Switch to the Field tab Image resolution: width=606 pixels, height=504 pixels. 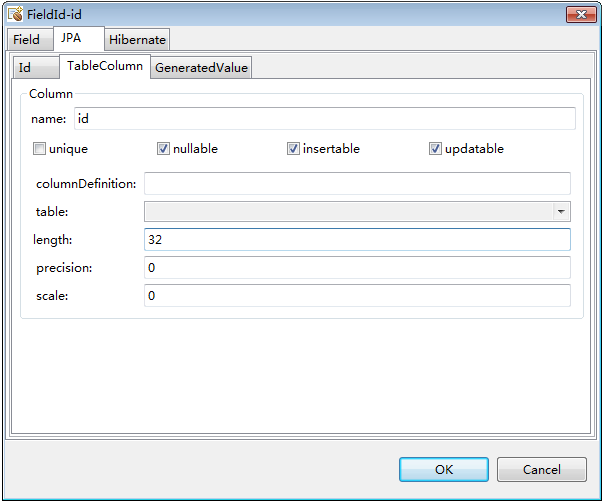click(x=30, y=39)
